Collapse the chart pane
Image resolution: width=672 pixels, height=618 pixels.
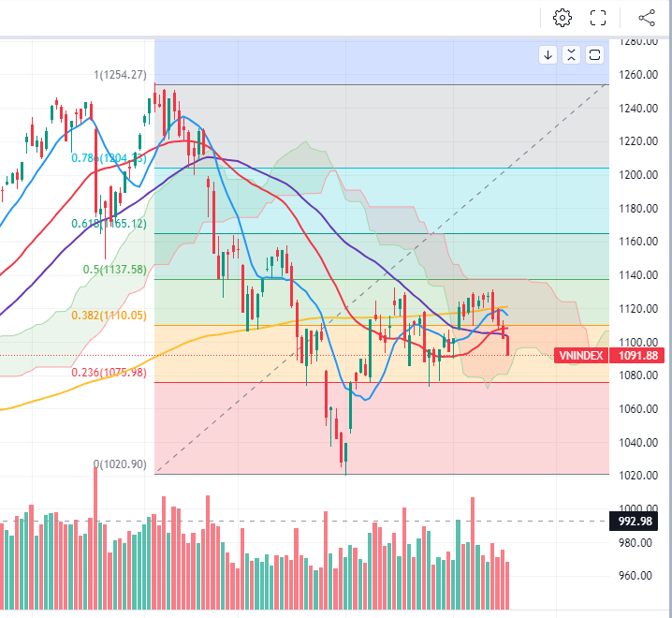[571, 55]
